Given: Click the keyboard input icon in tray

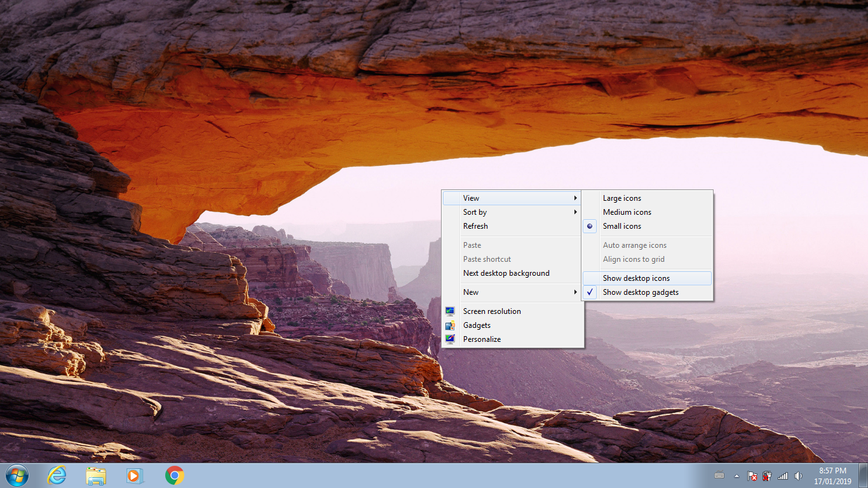Looking at the screenshot, I should click(x=719, y=475).
